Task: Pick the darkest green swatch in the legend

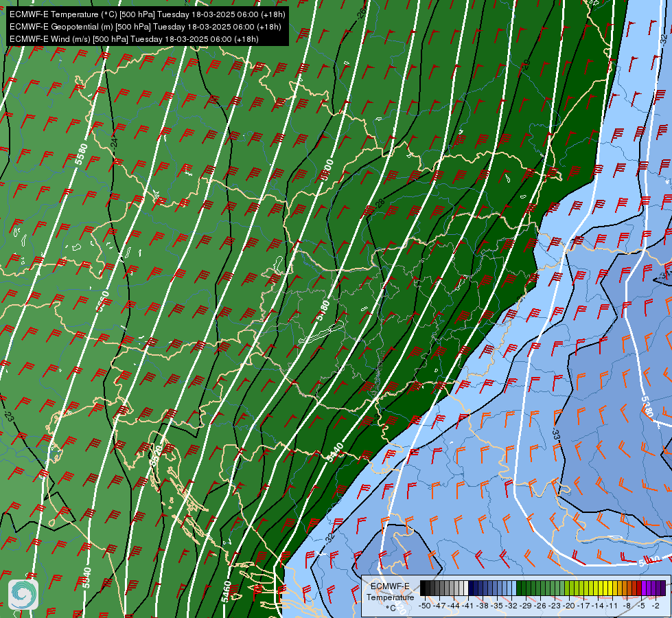Action: tap(519, 588)
